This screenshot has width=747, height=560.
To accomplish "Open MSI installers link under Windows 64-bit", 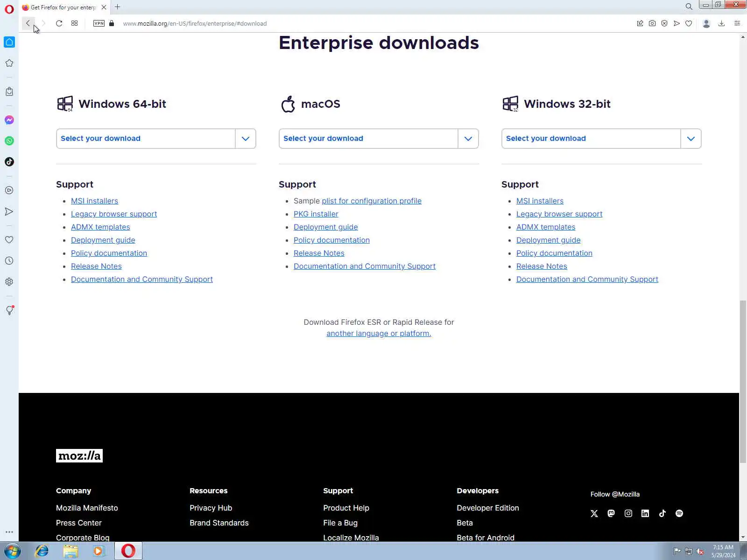I will click(94, 201).
